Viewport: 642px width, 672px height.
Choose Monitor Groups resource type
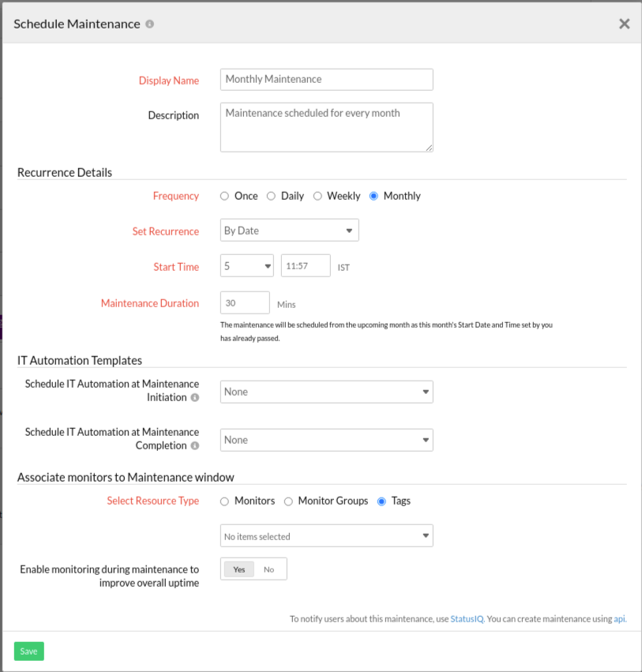[x=289, y=501]
